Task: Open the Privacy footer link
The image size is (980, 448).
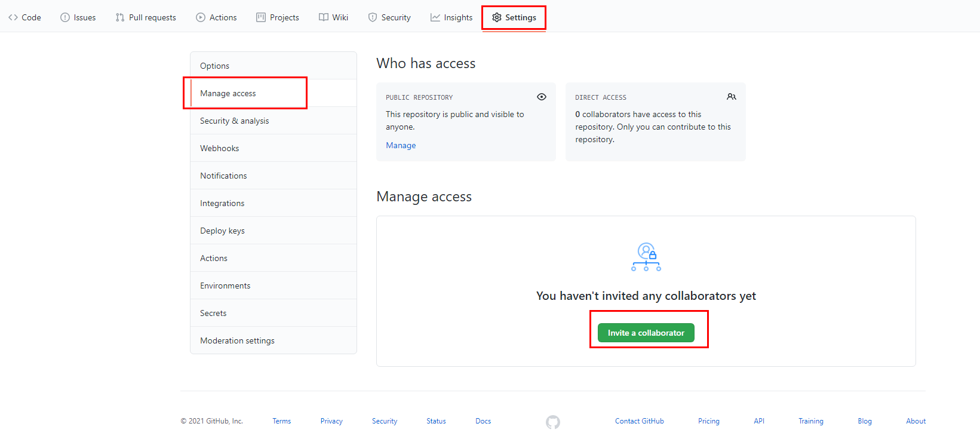Action: pyautogui.click(x=331, y=421)
